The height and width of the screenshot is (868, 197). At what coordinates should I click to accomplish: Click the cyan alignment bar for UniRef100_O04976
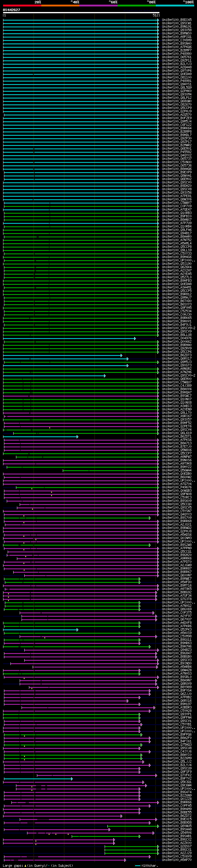(69, 338)
